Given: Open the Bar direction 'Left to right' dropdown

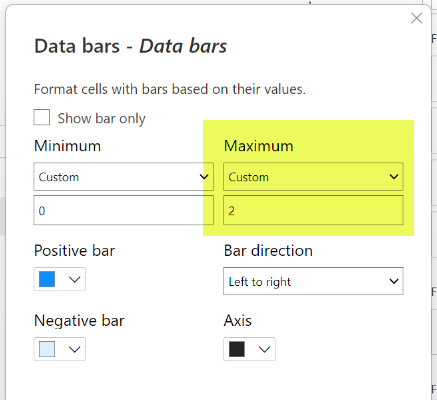Looking at the screenshot, I should (x=313, y=281).
